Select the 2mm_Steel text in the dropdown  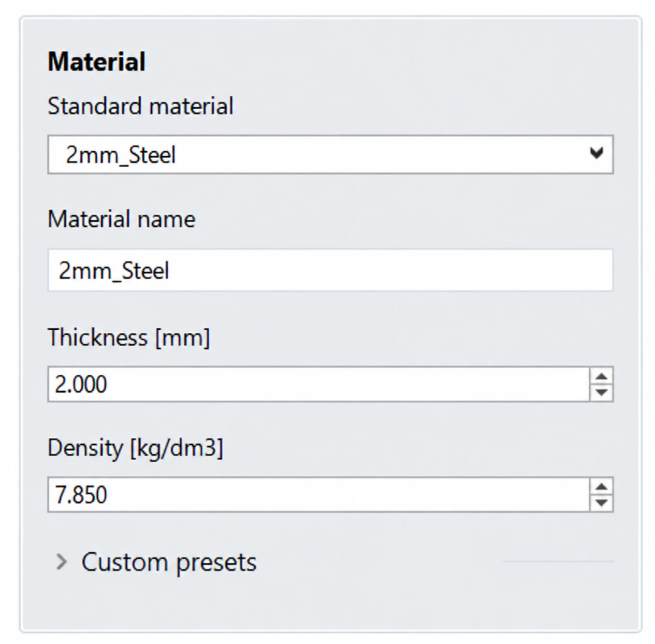tap(121, 155)
